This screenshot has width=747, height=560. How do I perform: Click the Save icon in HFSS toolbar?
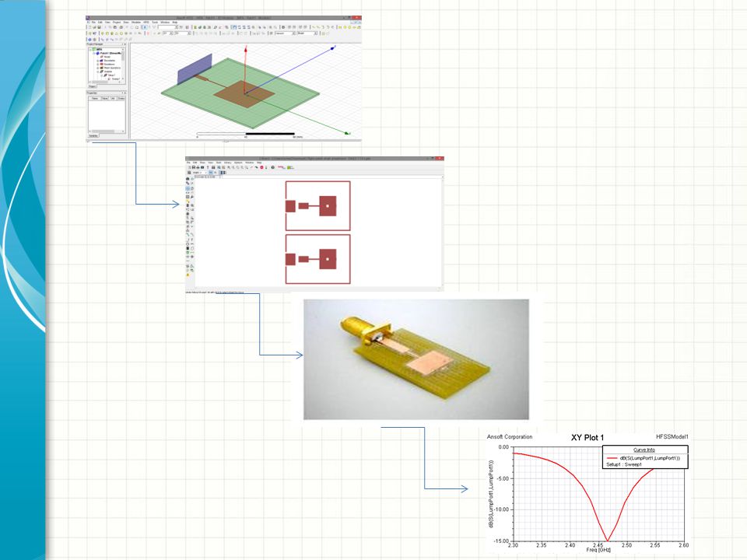tap(99, 28)
